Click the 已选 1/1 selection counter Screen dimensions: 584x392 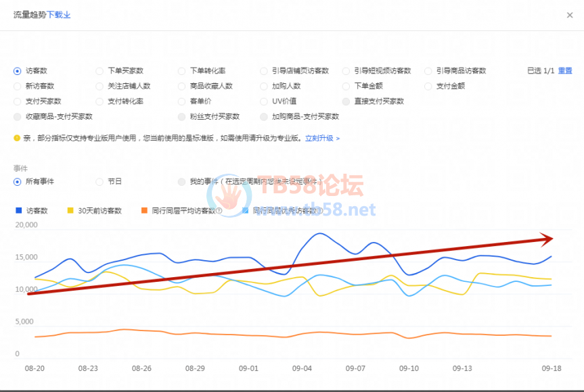click(541, 71)
